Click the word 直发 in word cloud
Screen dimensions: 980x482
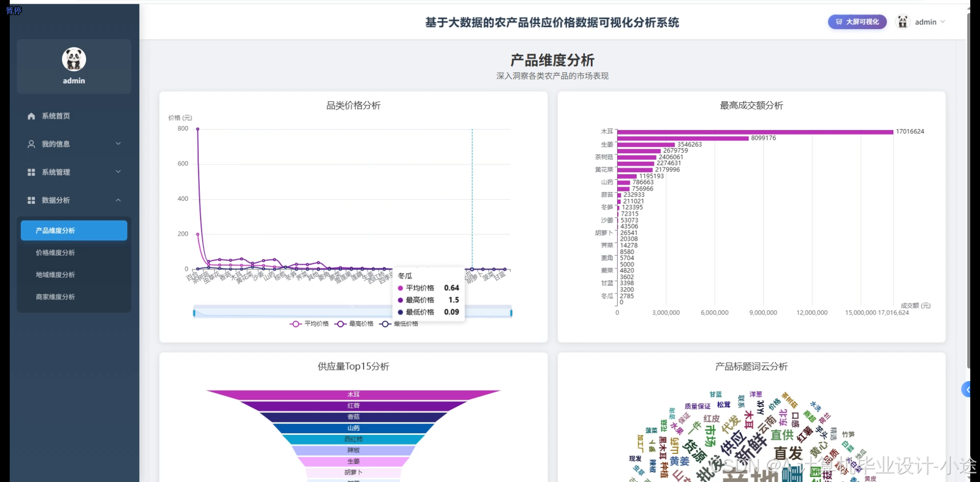click(x=788, y=453)
